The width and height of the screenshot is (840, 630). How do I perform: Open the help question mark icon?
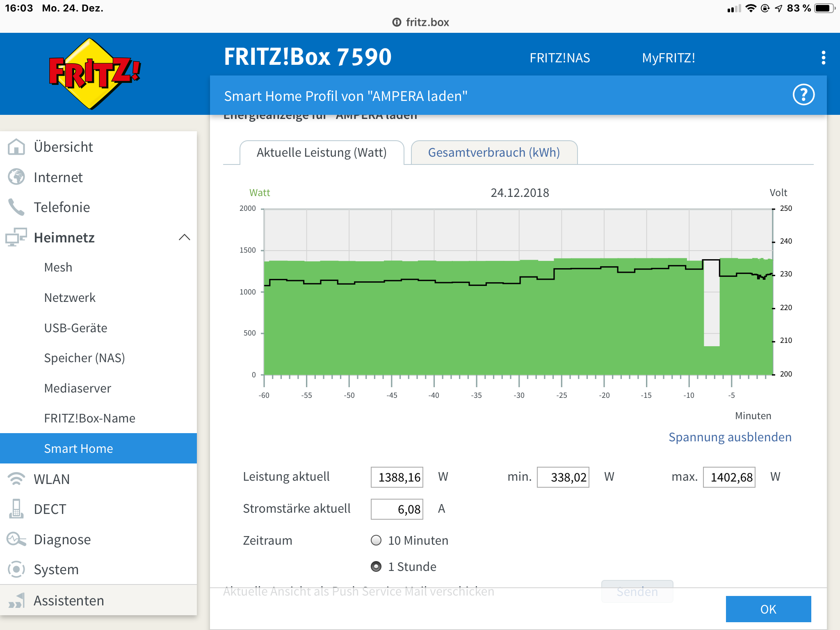click(803, 95)
